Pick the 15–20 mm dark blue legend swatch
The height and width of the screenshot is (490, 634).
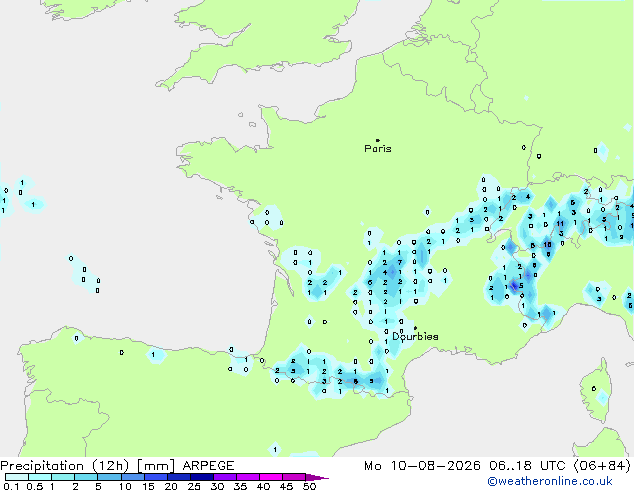(x=156, y=477)
